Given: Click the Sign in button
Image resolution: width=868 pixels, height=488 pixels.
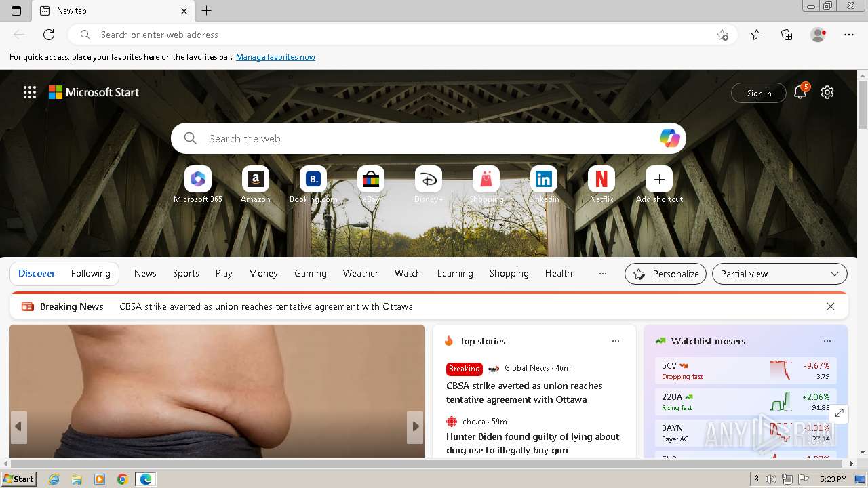Looking at the screenshot, I should point(759,94).
